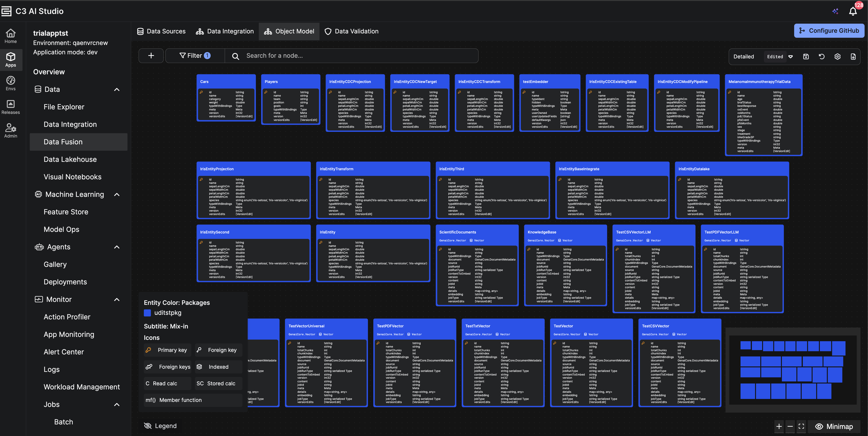Click the uditstpkg blue color swatch

(147, 313)
